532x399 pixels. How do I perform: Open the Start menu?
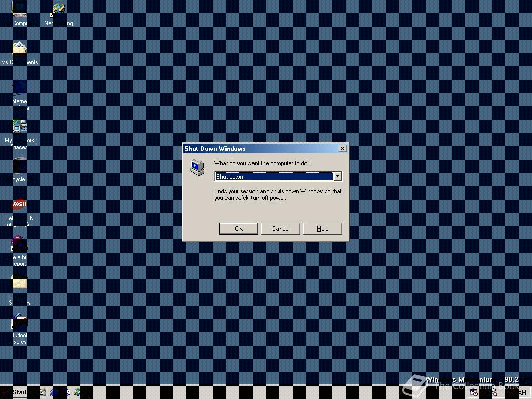click(15, 393)
